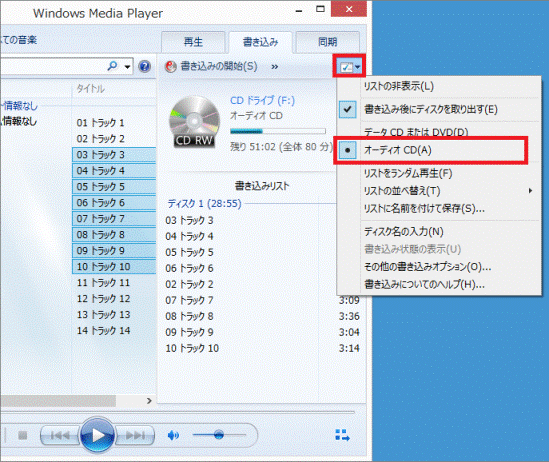This screenshot has width=549, height=462.
Task: Select 05 トラック 5 in library
Action: (114, 187)
